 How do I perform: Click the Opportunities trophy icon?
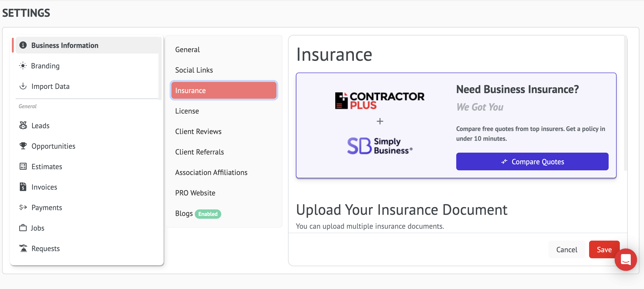tap(23, 146)
